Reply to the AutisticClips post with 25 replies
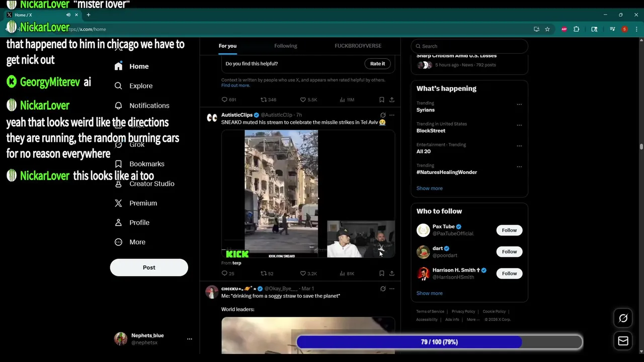Image resolution: width=644 pixels, height=362 pixels. (x=228, y=274)
